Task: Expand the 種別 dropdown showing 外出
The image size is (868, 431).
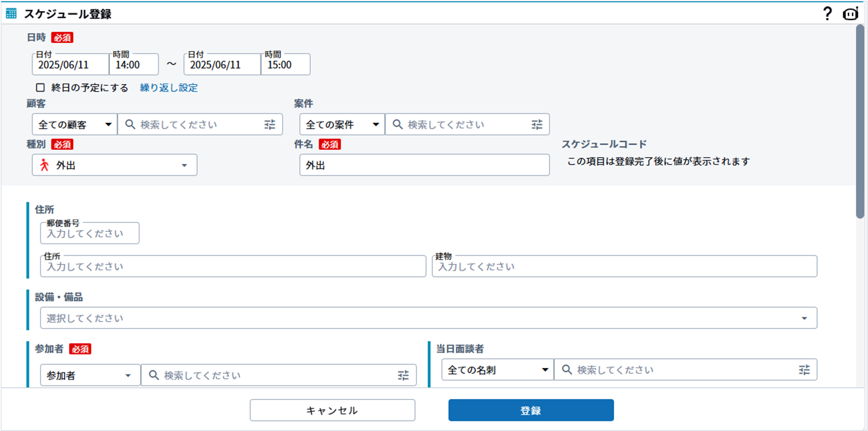Action: 115,165
